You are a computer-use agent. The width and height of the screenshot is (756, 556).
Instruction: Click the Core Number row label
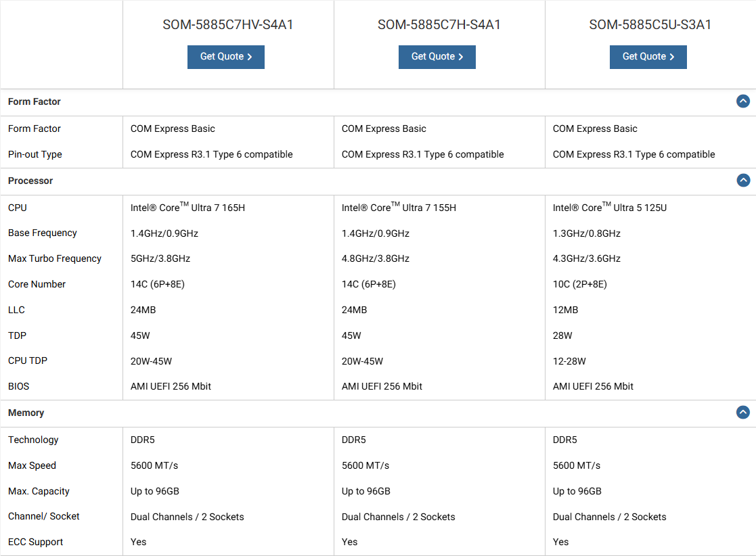coord(37,284)
